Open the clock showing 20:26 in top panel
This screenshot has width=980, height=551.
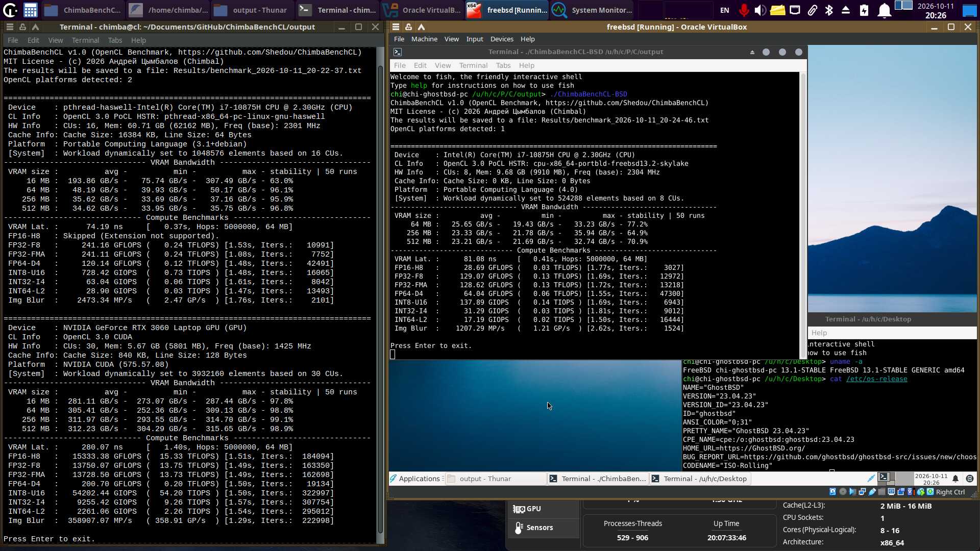[935, 11]
